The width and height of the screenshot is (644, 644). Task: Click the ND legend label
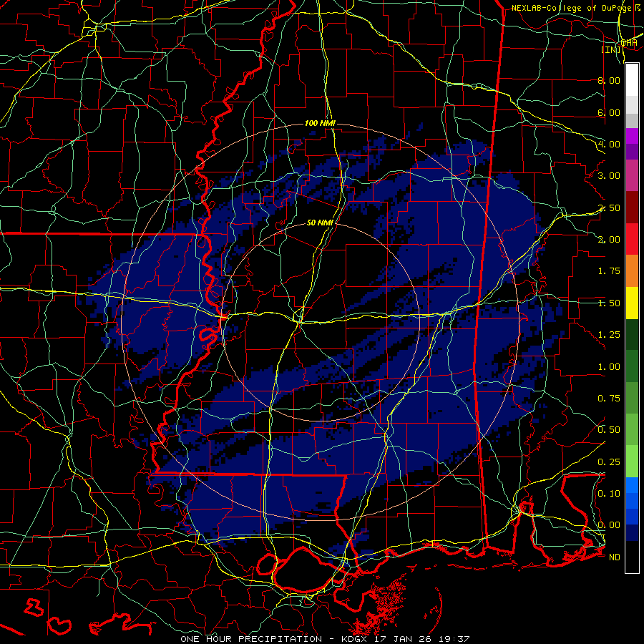click(615, 557)
